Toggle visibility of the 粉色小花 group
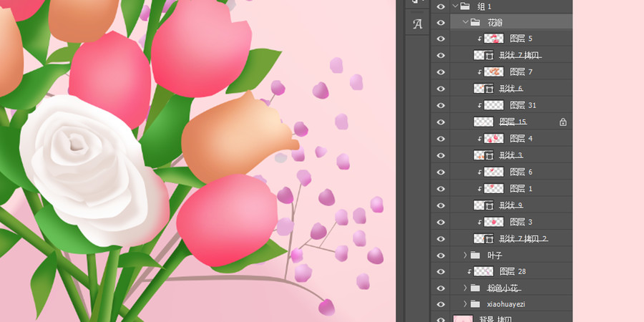 click(441, 288)
